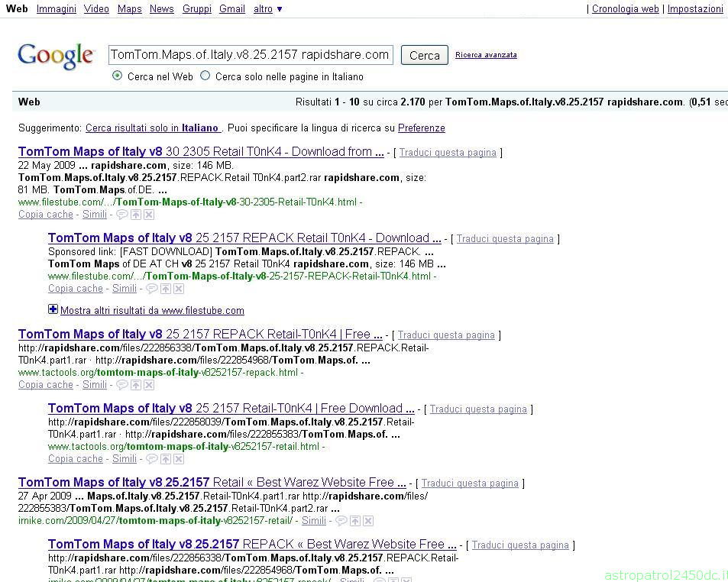728x582 pixels.
Task: Click comment icon for filestube 25-2157-REPACK result
Action: (152, 289)
